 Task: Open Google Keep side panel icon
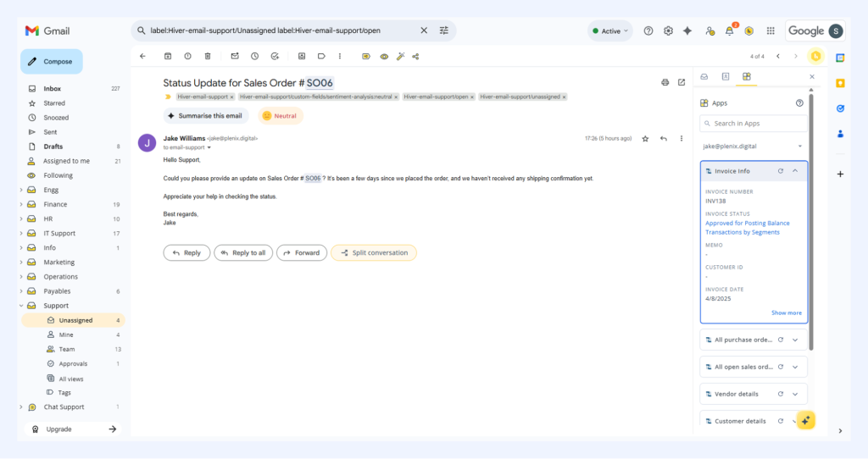840,83
